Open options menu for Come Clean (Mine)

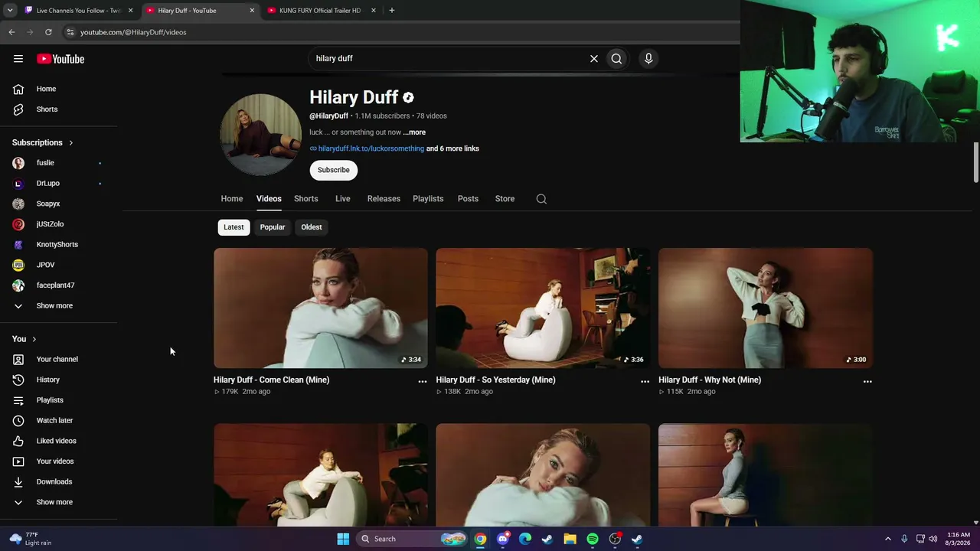tap(422, 381)
